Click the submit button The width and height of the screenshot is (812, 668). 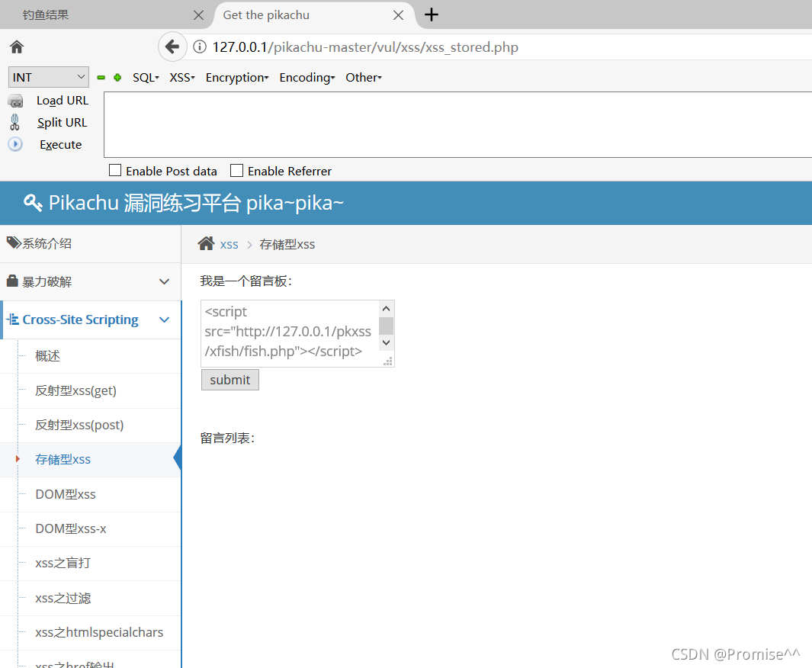230,380
